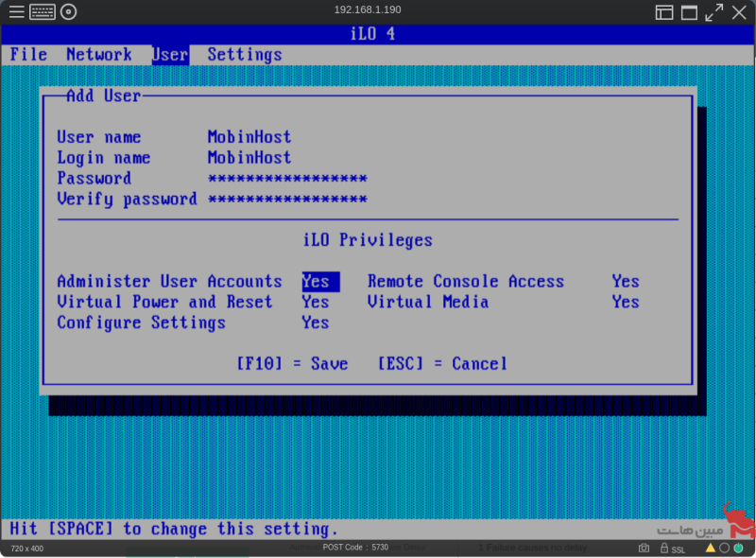
Task: Click the Administer User Accounts label
Action: coord(169,282)
